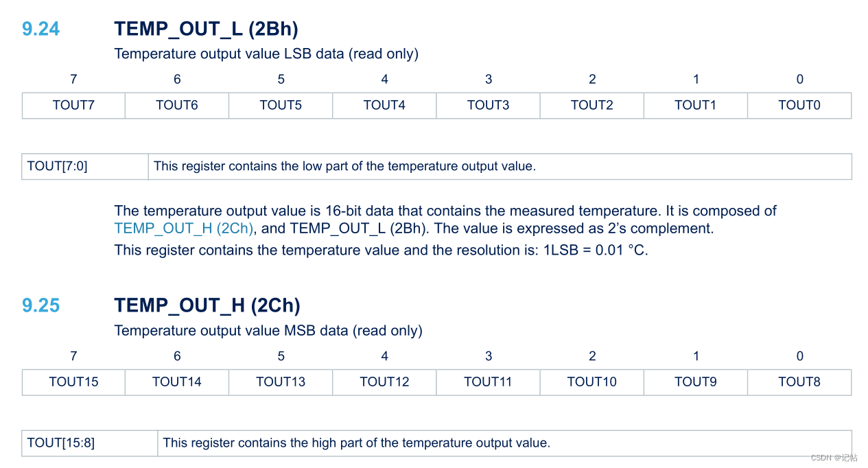Click the TOUT[15:8] field name cell

point(90,443)
